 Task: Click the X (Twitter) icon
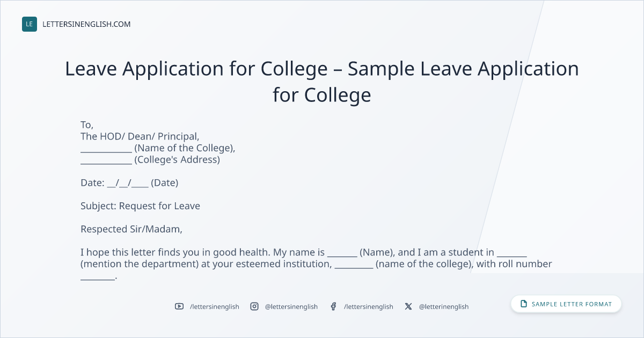coord(408,306)
